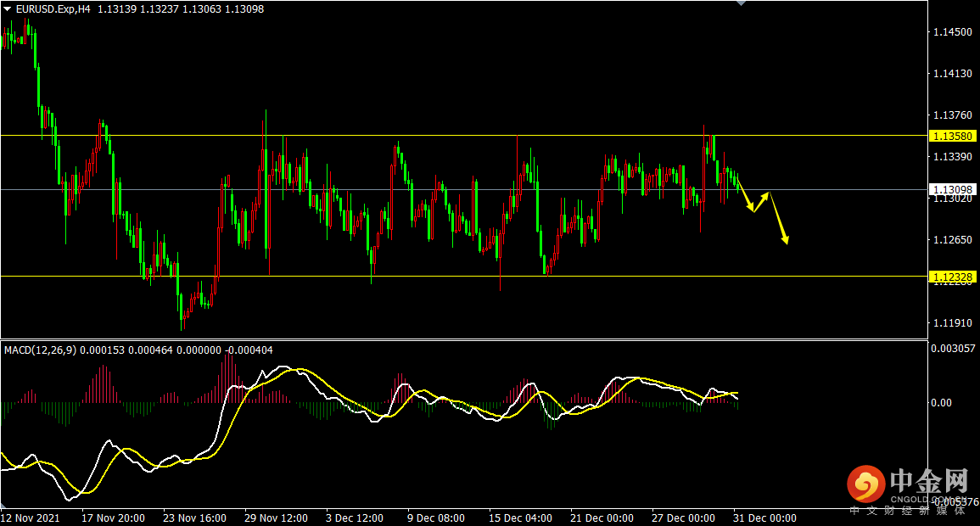The height and width of the screenshot is (526, 980).
Task: Click the 12 Nov 2021 date label
Action: click(31, 518)
